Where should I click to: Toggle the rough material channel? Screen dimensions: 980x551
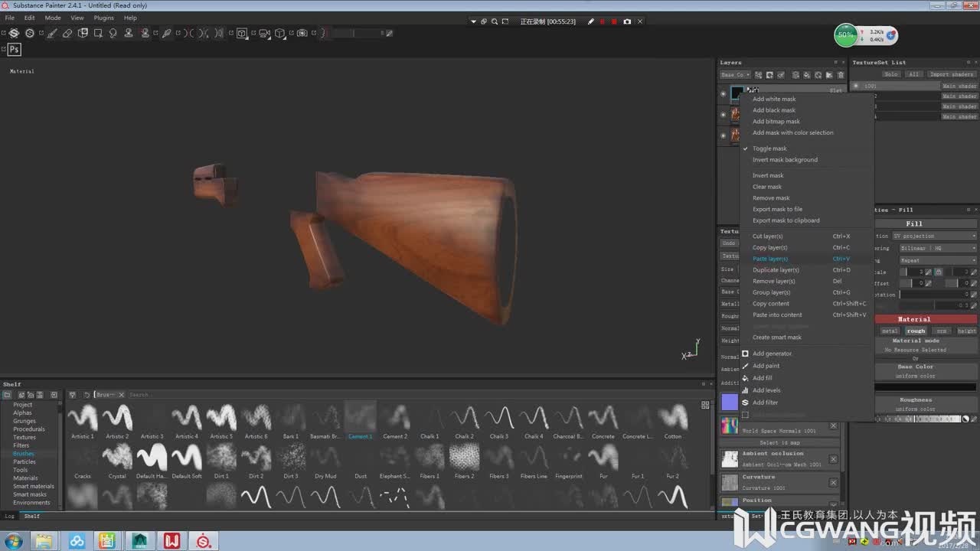pyautogui.click(x=916, y=331)
